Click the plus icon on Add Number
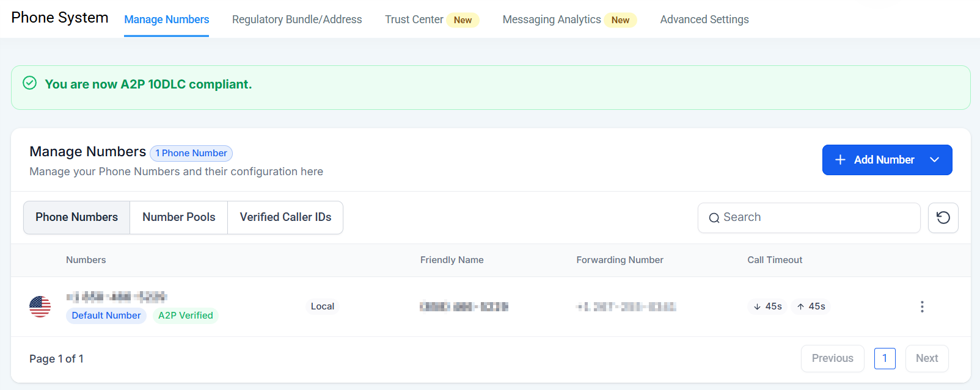 coord(840,160)
